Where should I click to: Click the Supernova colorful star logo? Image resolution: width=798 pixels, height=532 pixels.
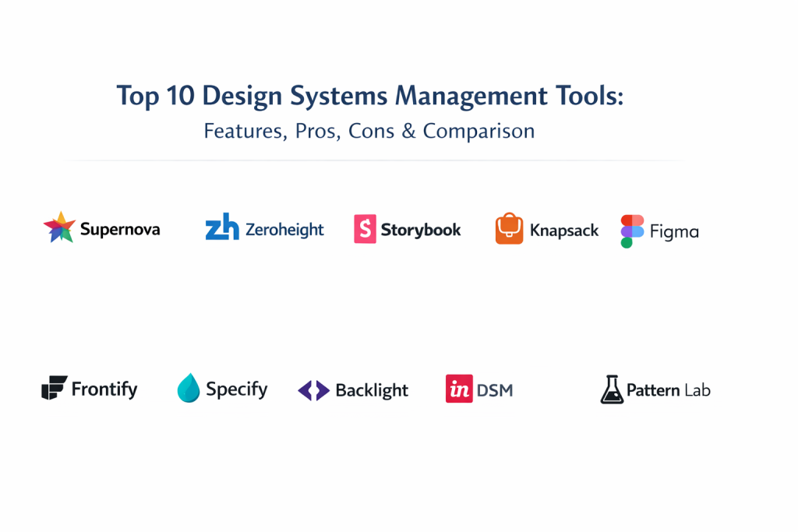click(59, 227)
